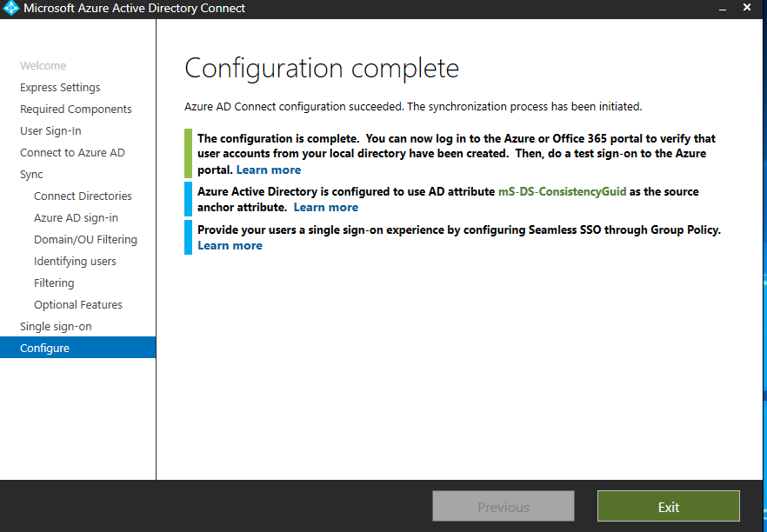Open Azure AD sign-in sub-step

76,218
